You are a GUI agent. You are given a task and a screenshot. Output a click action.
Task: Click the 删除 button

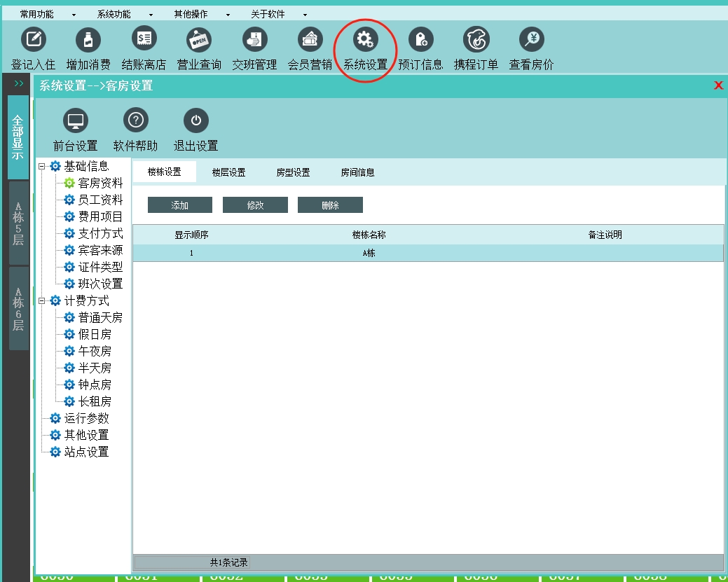point(330,205)
